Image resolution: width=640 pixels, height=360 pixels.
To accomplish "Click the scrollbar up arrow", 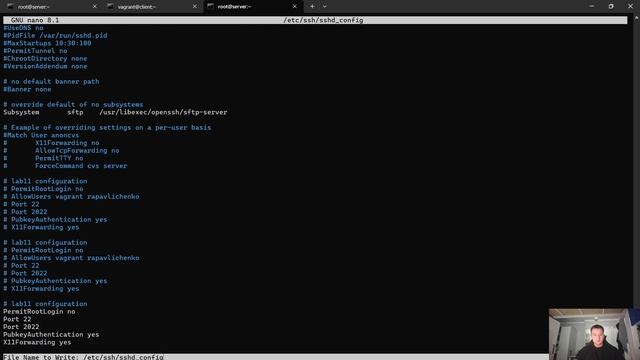I will [x=636, y=18].
